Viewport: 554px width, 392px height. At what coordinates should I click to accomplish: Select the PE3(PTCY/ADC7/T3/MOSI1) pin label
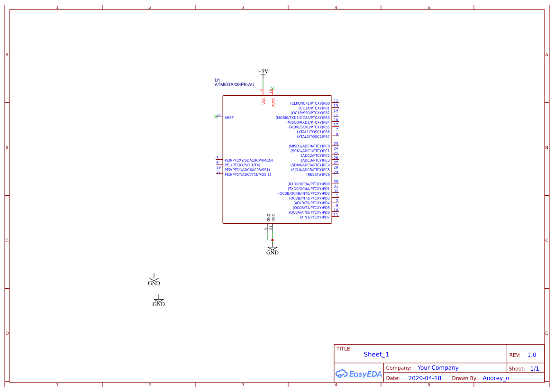(x=248, y=174)
